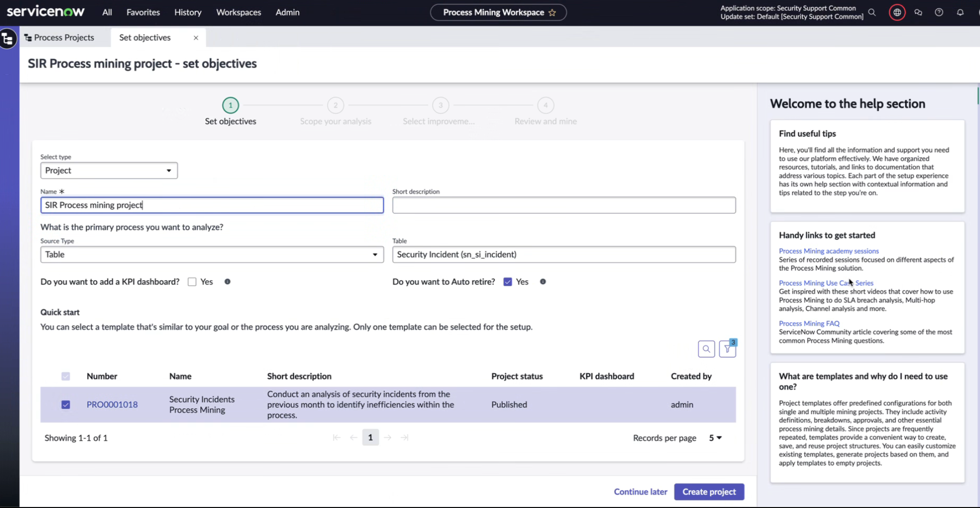Image resolution: width=980 pixels, height=508 pixels.
Task: Sort by the Number column header
Action: click(x=102, y=376)
